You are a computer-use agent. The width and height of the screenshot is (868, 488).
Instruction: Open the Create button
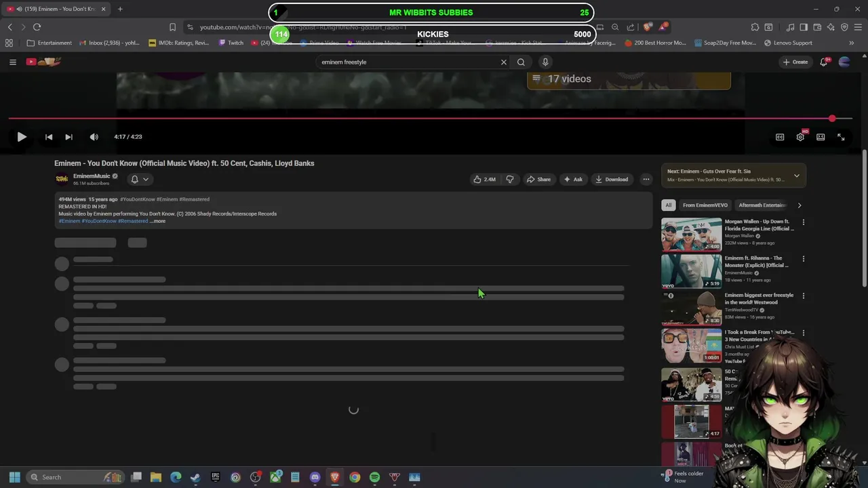pos(795,62)
